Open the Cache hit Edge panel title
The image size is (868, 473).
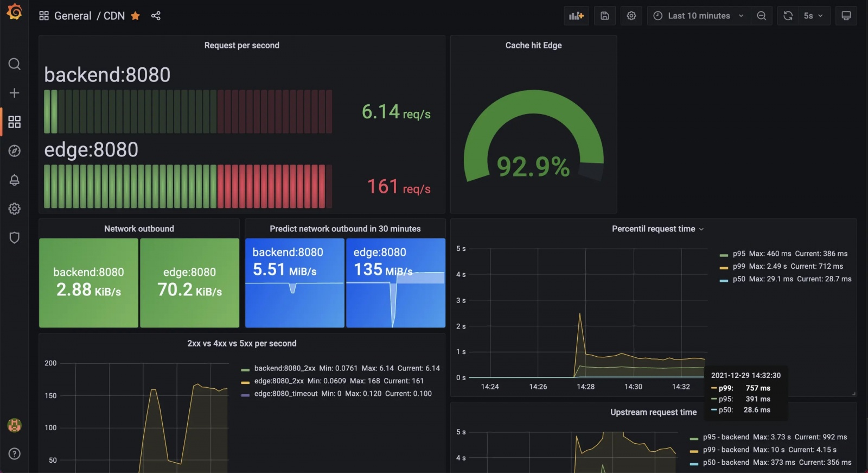point(534,46)
